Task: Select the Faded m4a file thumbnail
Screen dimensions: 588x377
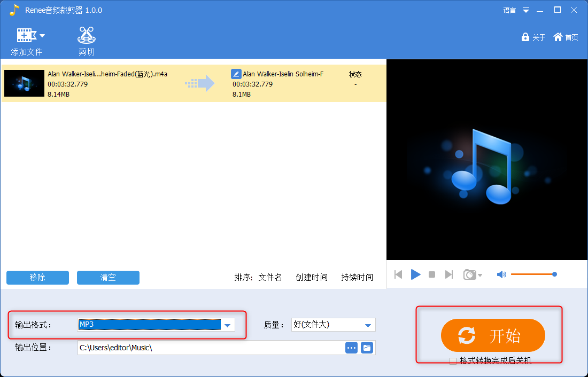Action: [x=24, y=83]
